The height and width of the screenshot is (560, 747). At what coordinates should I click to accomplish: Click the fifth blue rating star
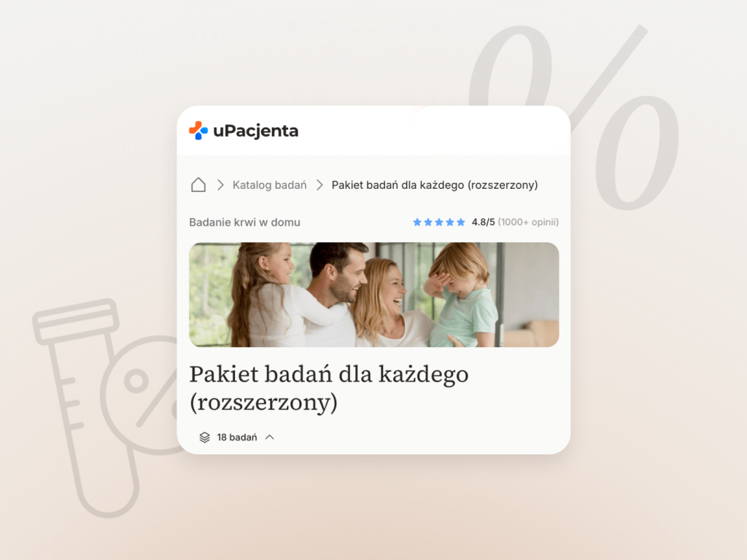pos(461,222)
